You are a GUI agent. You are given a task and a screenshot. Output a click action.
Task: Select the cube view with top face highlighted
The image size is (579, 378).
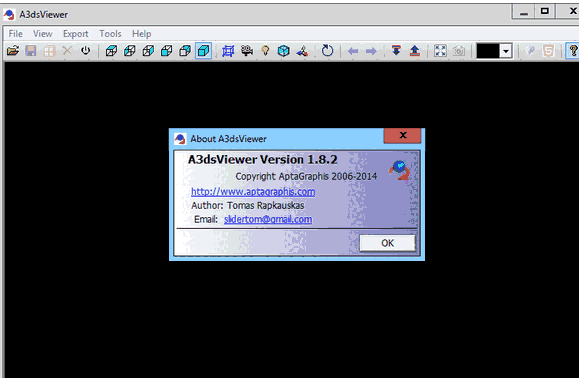[x=111, y=51]
